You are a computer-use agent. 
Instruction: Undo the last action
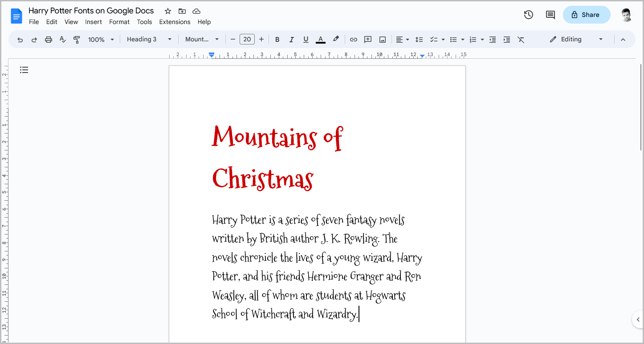20,39
